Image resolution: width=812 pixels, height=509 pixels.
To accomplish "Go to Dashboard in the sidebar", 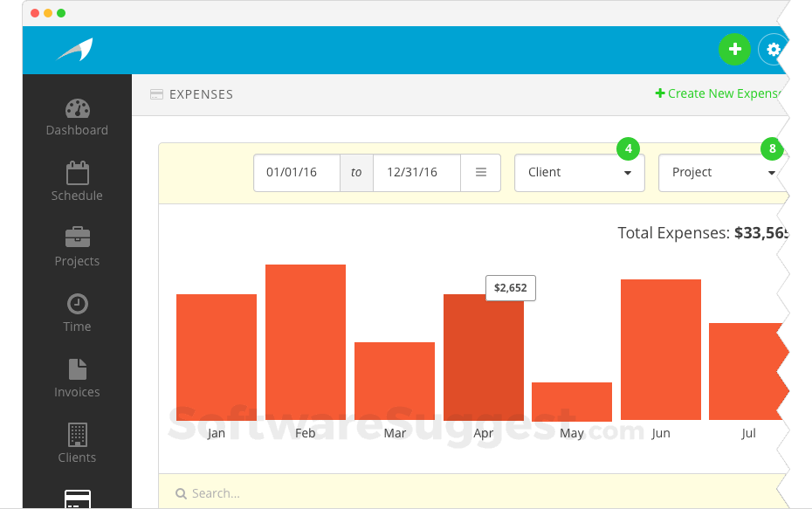I will coord(77,130).
